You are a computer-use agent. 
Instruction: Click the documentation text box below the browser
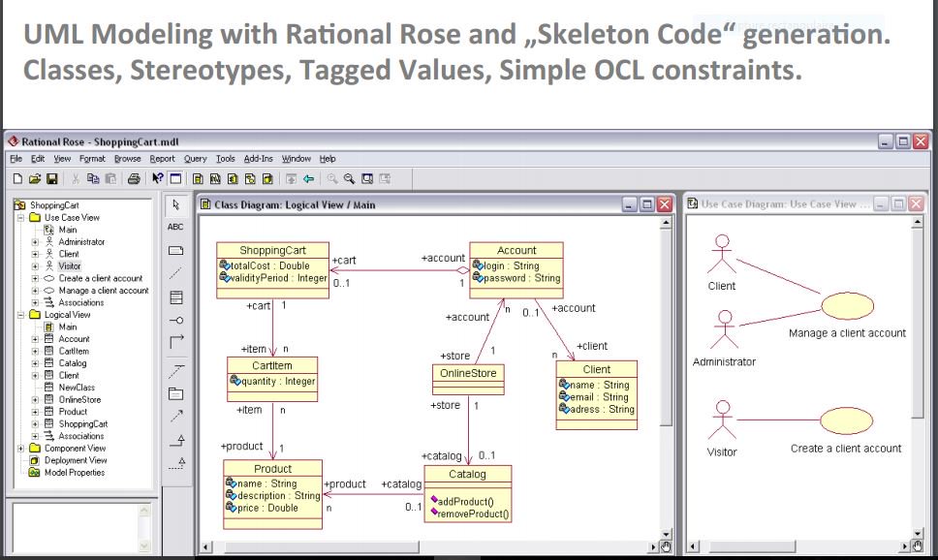click(x=76, y=527)
